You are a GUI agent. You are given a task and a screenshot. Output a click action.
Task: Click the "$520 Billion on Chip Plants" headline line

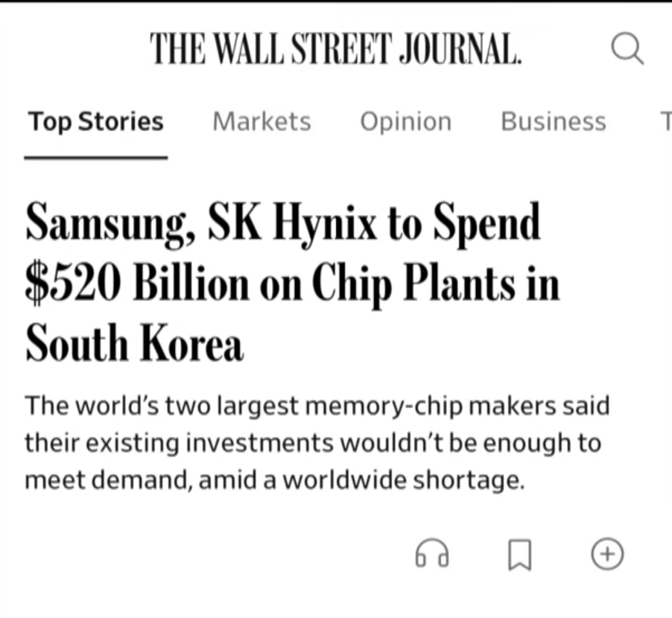[x=293, y=285]
